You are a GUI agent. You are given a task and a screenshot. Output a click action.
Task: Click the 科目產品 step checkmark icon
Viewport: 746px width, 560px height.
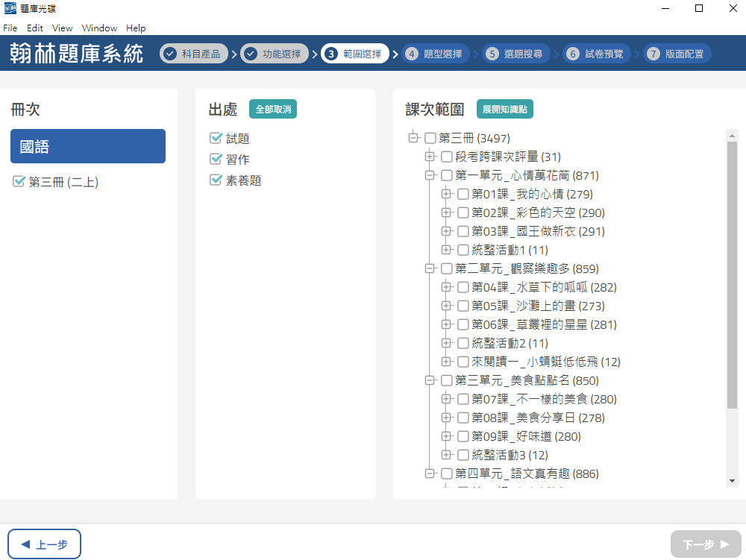[170, 54]
